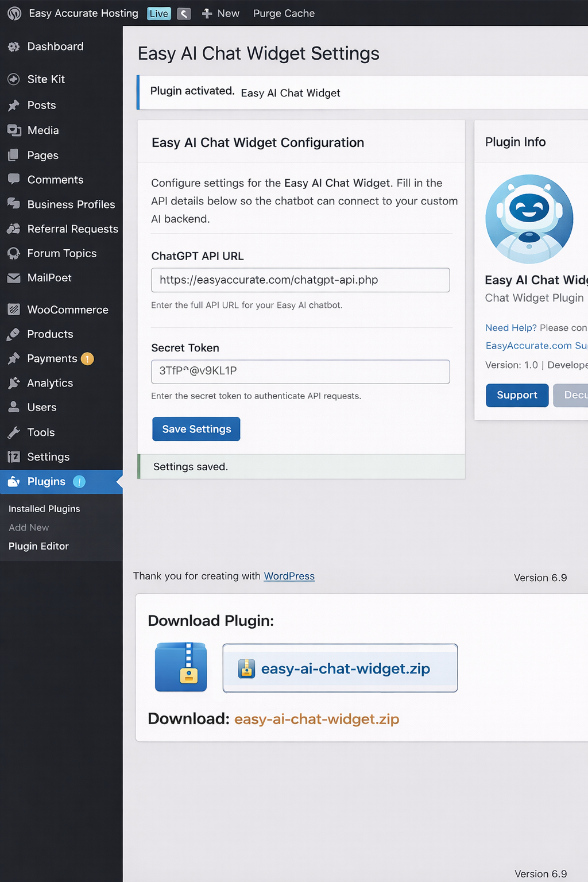The image size is (588, 882).
Task: Click the Live status badge
Action: click(x=159, y=14)
